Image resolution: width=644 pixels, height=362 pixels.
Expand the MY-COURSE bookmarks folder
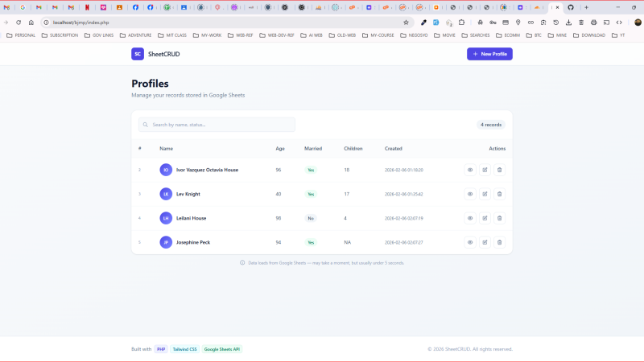click(378, 35)
